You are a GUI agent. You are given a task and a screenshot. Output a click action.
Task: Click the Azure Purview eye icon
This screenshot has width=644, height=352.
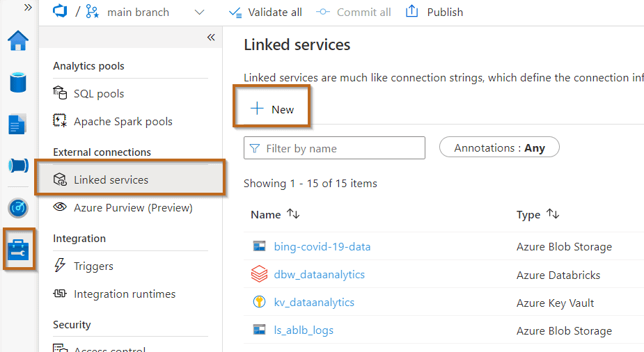point(60,207)
